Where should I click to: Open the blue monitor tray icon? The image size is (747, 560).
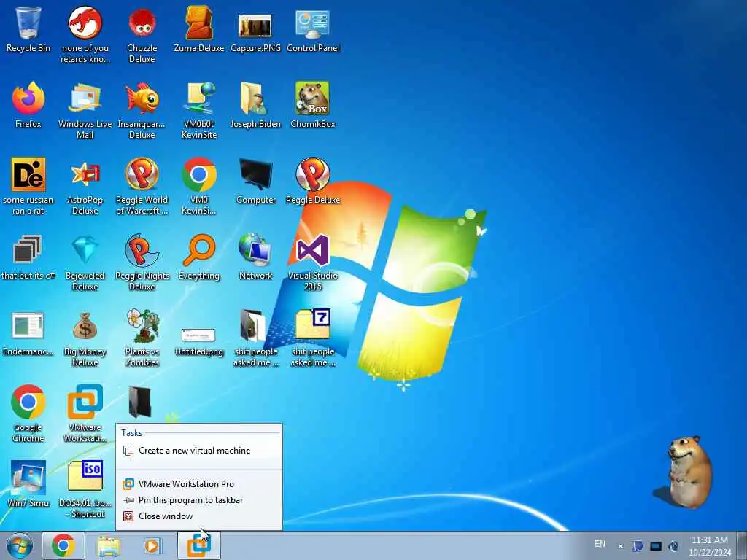tap(656, 546)
